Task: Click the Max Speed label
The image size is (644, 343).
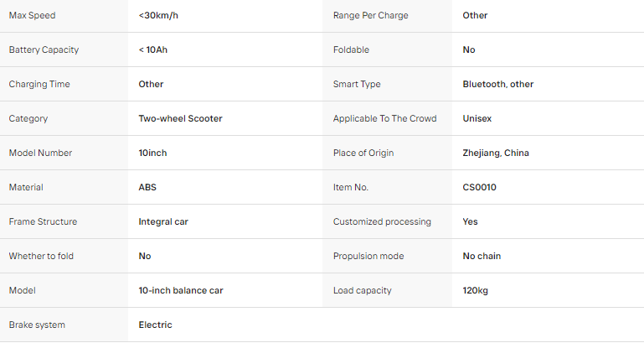Action: click(32, 16)
